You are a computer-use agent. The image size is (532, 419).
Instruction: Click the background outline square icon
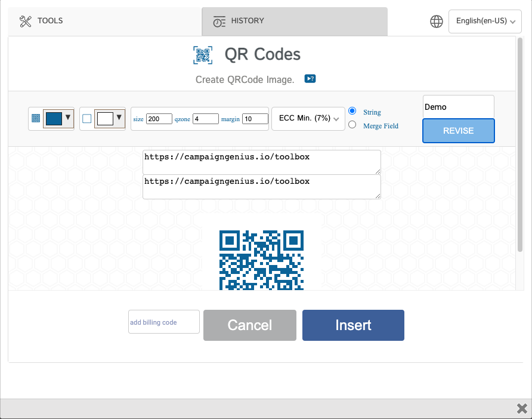click(87, 119)
